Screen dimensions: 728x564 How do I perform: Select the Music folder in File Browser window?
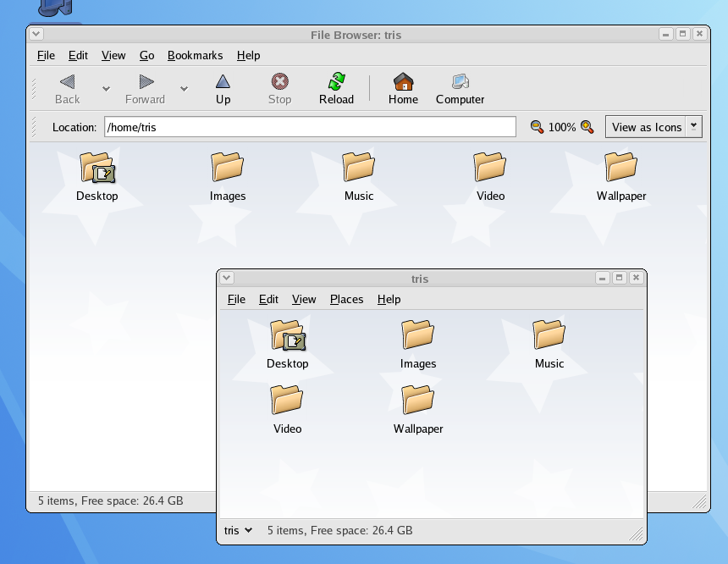coord(359,177)
